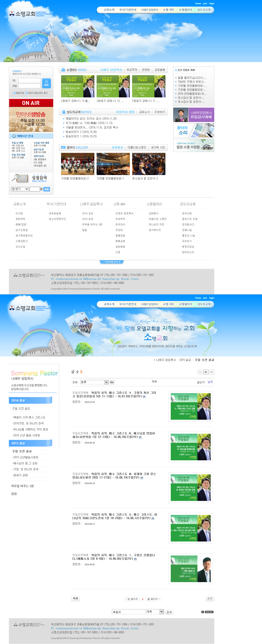Click attachment icon on the 16.06.12 sermon post
The width and height of the screenshot is (262, 644).
click(x=153, y=518)
